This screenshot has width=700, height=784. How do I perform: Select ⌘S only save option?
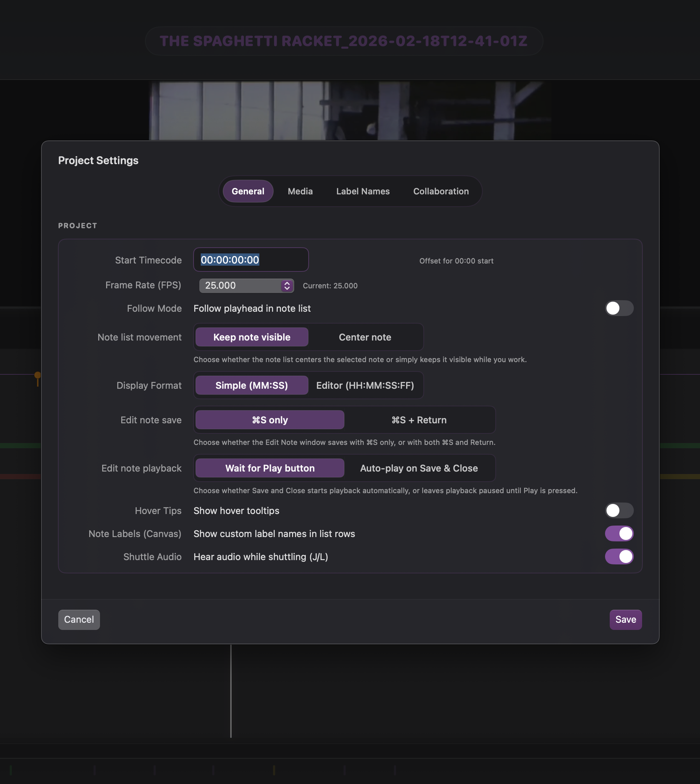click(270, 420)
